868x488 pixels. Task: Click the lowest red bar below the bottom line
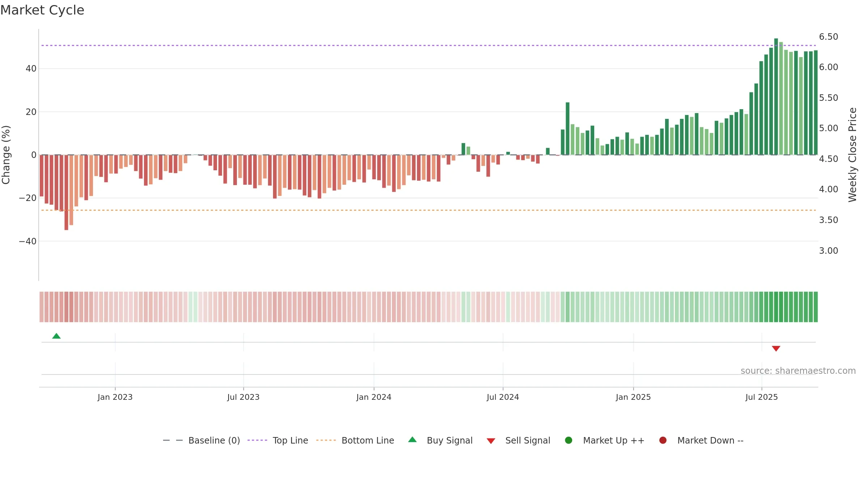66,192
